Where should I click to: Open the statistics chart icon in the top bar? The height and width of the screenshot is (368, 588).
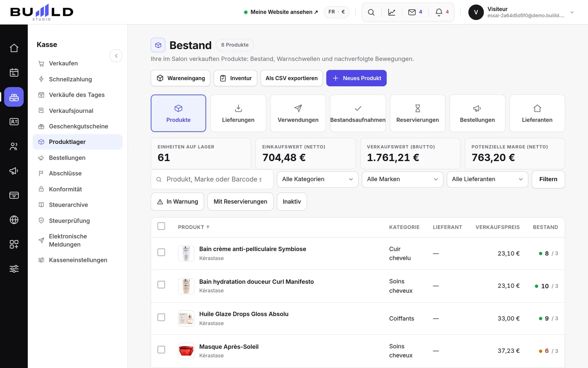pos(392,12)
